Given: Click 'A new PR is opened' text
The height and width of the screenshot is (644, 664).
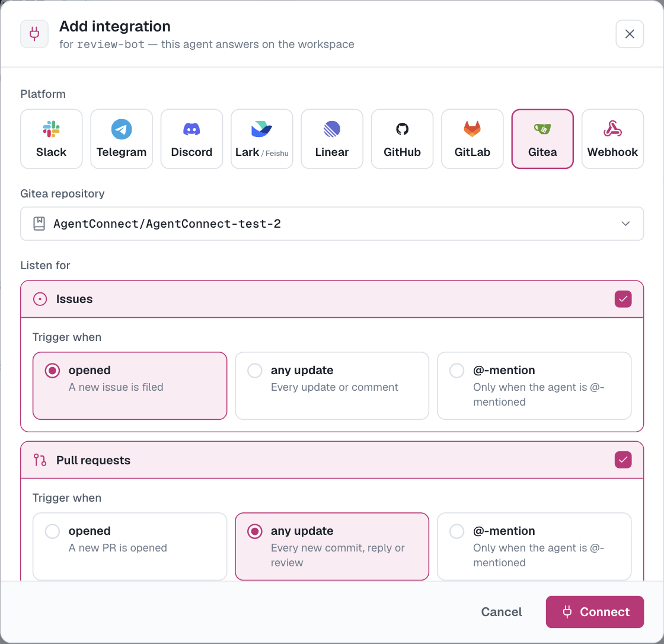Looking at the screenshot, I should 118,548.
